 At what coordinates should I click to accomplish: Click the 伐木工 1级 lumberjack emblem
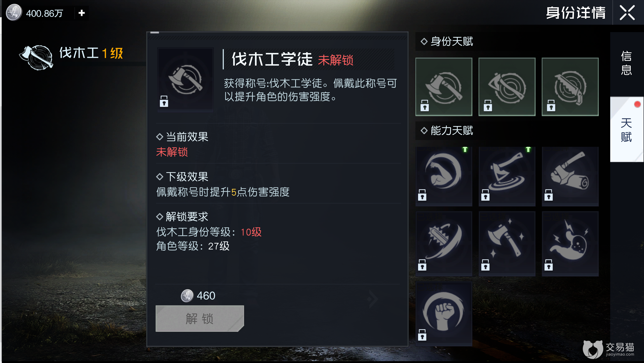click(36, 57)
